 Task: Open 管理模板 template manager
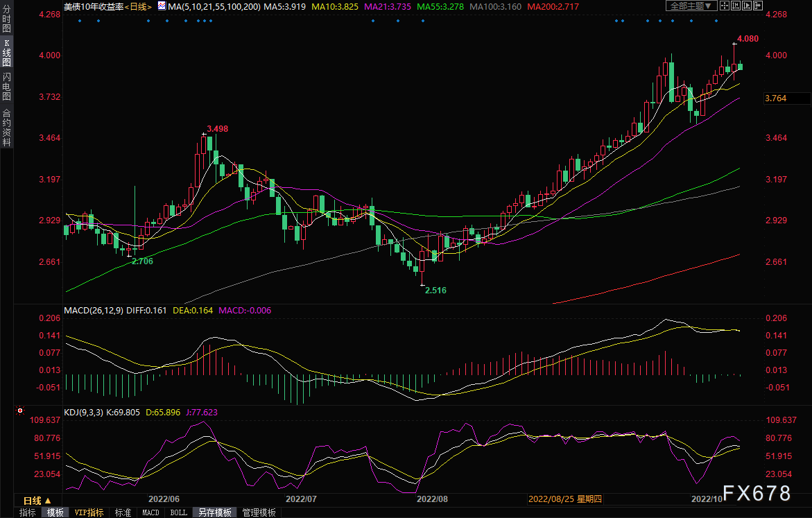pos(259,512)
